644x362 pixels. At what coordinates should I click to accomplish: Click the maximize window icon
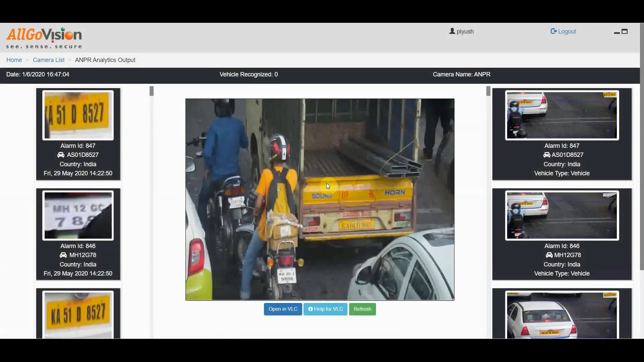click(x=625, y=32)
